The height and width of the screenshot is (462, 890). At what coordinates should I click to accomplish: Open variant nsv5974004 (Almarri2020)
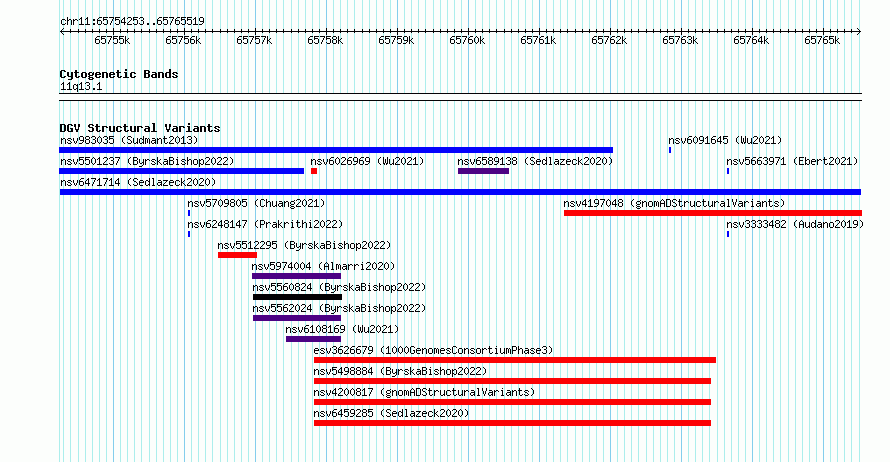(x=323, y=266)
